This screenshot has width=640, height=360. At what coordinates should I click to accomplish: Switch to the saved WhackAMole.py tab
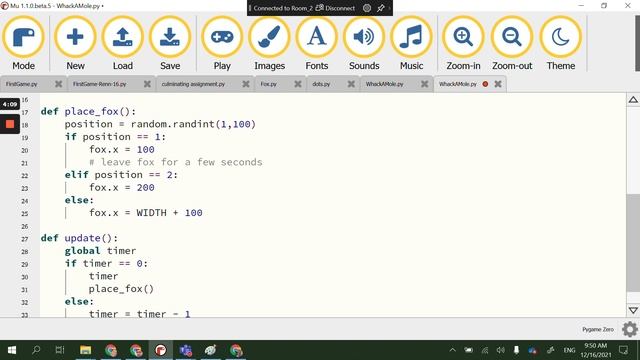pyautogui.click(x=384, y=84)
